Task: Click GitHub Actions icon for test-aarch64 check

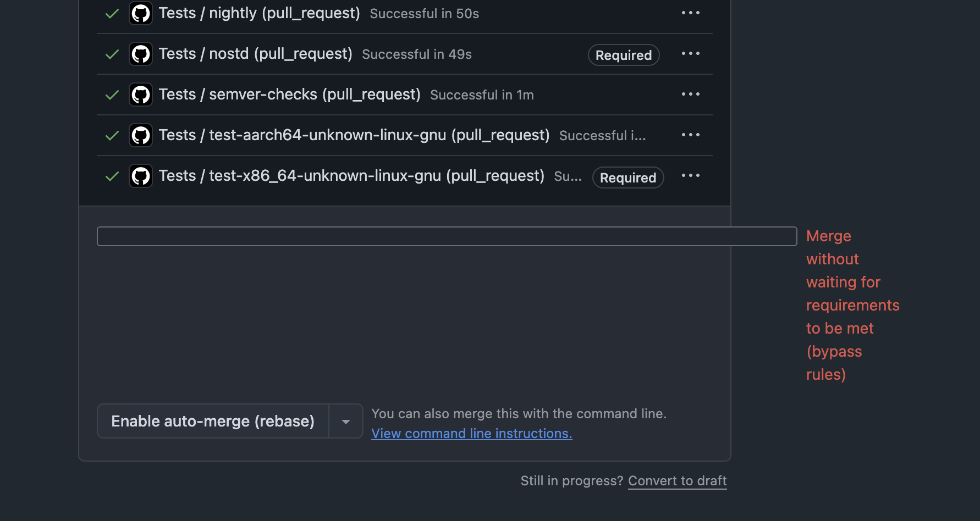Action: click(141, 135)
